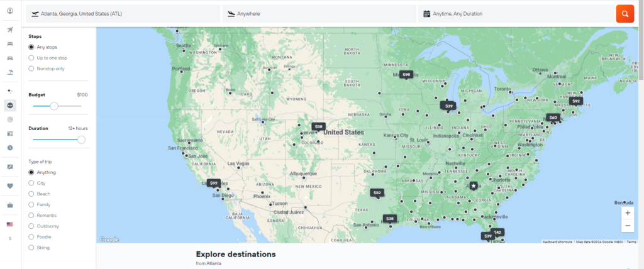Screen dimensions: 644x269
Task: Select the Explore globe icon in the sidebar
Action: tap(10, 106)
